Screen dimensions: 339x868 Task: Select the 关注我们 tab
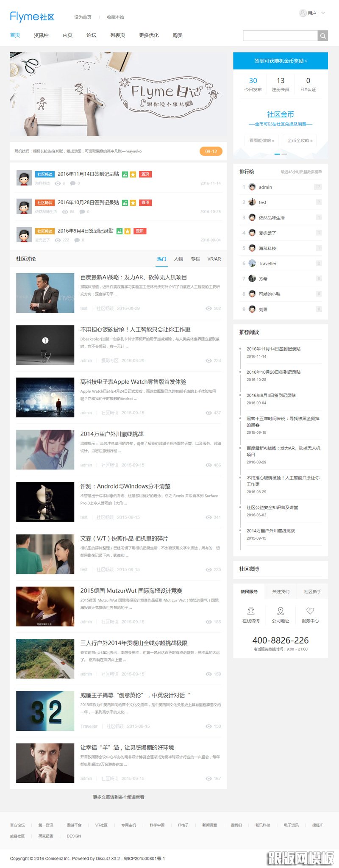281,591
